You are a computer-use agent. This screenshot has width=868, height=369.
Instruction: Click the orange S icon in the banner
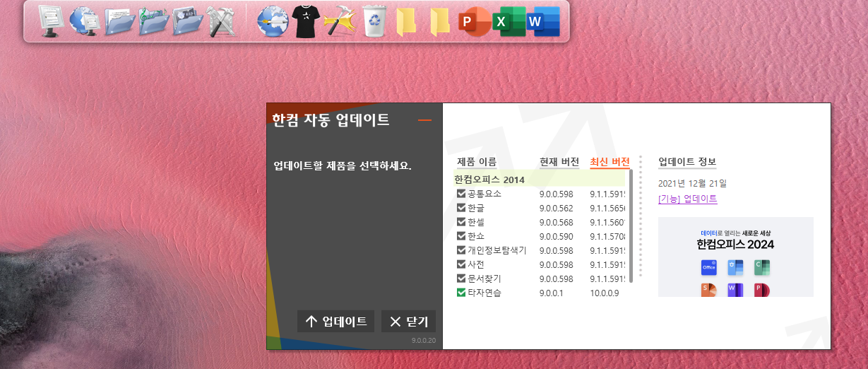pos(709,290)
